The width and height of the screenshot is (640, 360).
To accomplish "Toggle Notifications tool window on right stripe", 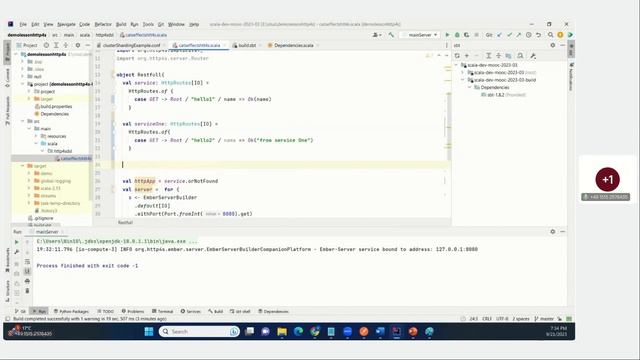I will 571,77.
